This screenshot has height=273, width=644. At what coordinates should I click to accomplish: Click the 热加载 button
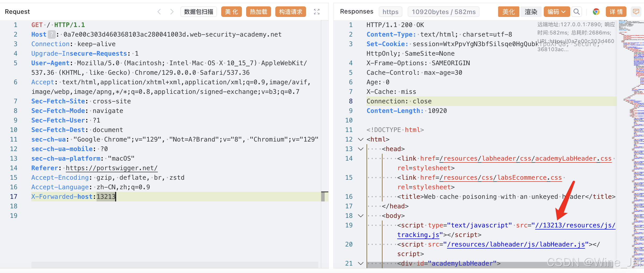coord(259,12)
